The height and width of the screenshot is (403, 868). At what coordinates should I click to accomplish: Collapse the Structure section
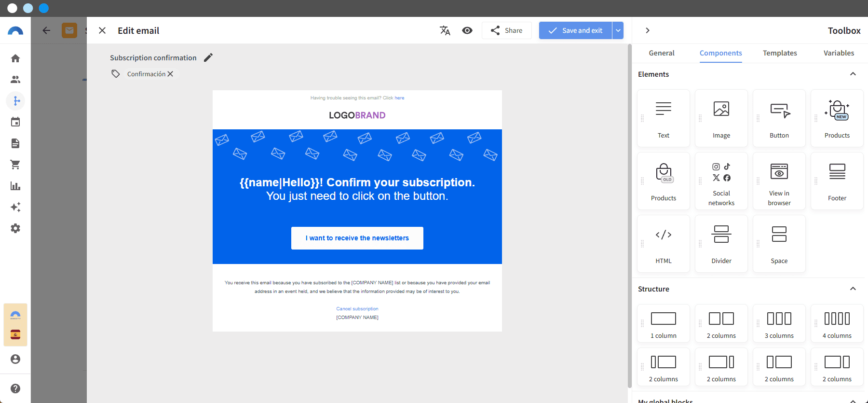pyautogui.click(x=853, y=289)
